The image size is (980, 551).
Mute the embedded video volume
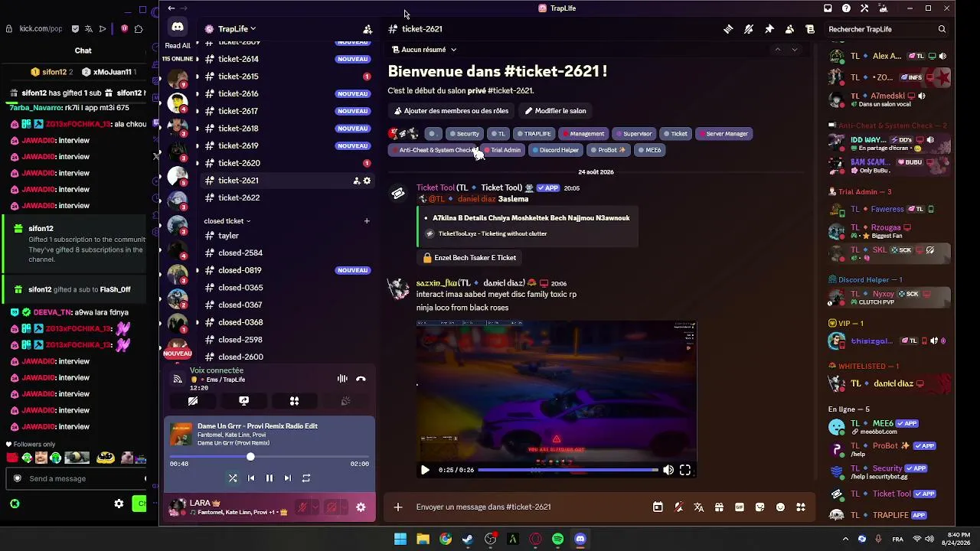pyautogui.click(x=668, y=471)
